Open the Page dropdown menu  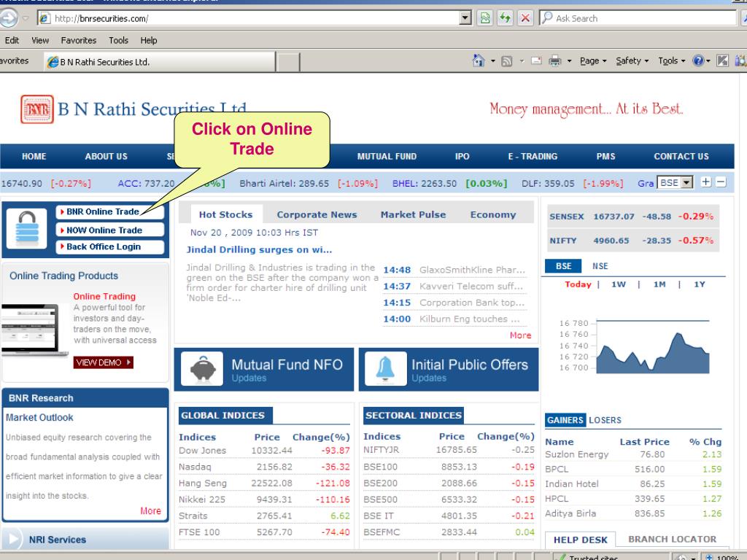pyautogui.click(x=593, y=61)
